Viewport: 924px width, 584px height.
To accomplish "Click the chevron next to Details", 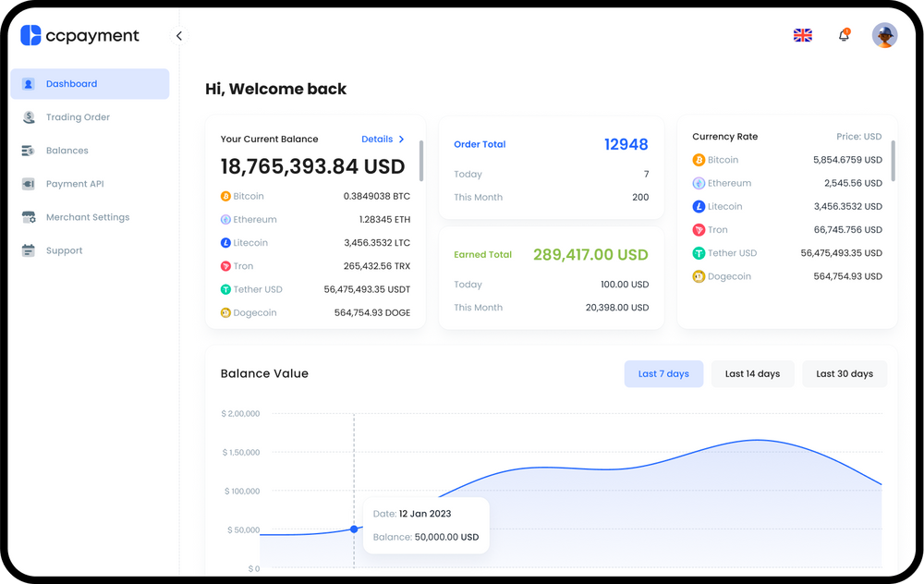I will 401,140.
